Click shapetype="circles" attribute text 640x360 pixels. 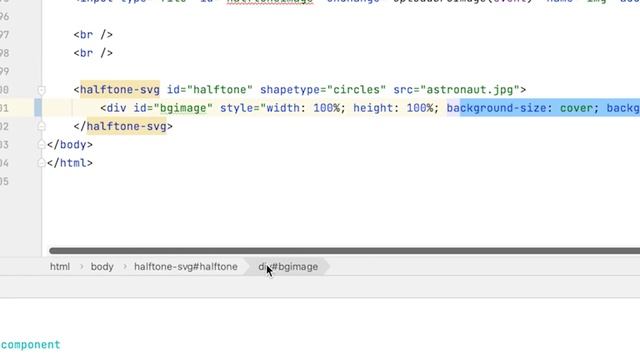tap(323, 90)
